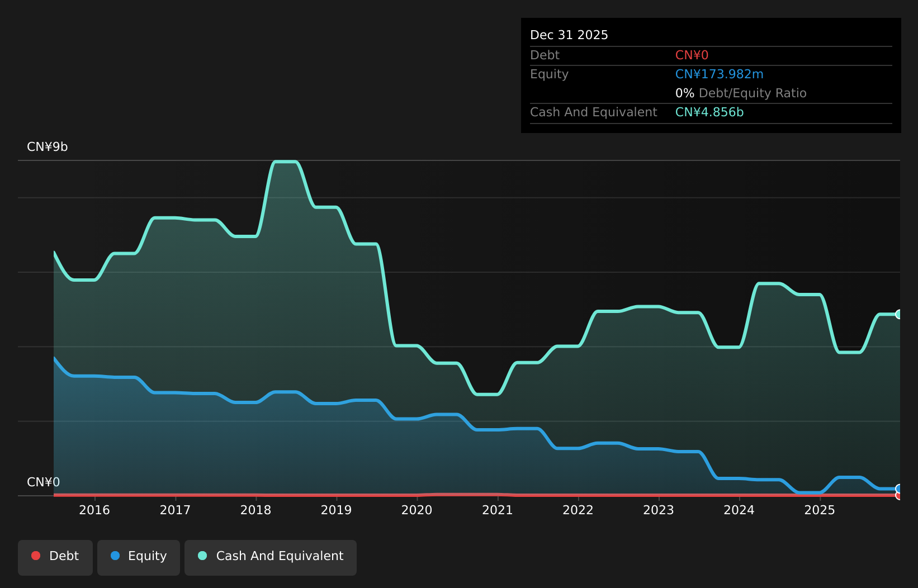Toggle the Debt legend button
The image size is (918, 588).
point(55,557)
